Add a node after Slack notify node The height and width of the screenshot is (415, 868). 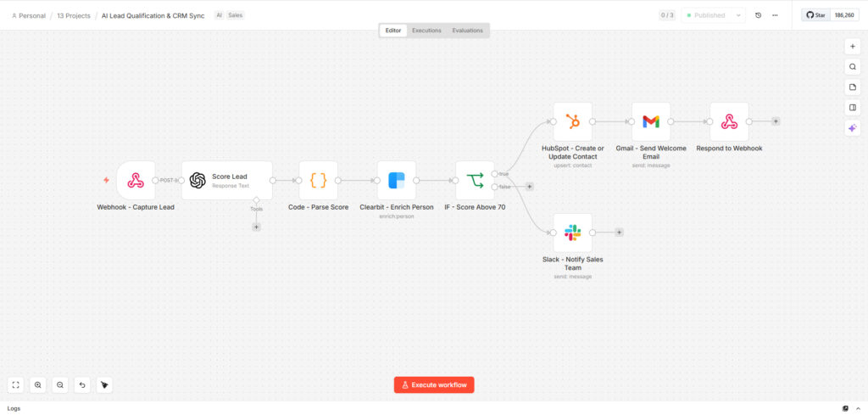coord(619,233)
